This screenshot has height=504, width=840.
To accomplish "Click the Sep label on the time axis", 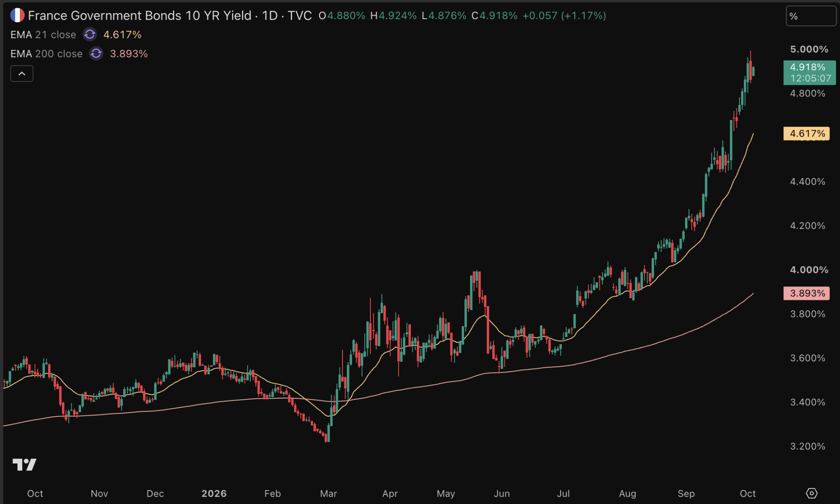I will [686, 494].
